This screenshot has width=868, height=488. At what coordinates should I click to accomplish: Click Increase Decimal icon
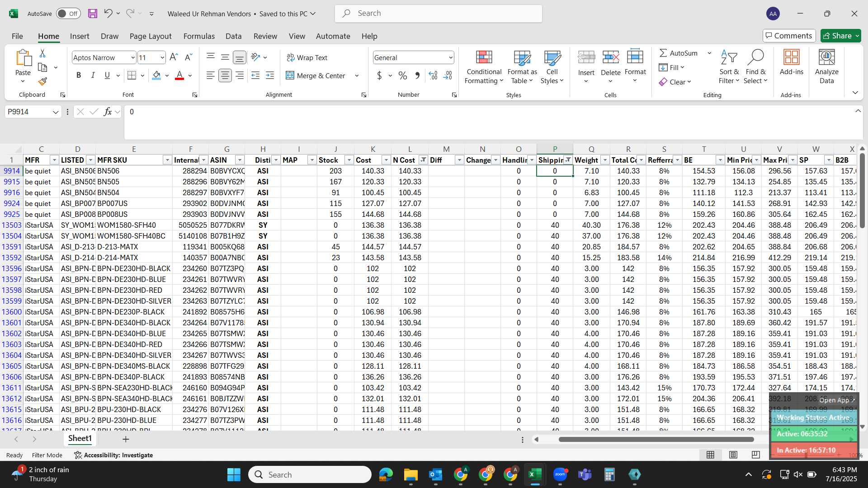pos(433,75)
